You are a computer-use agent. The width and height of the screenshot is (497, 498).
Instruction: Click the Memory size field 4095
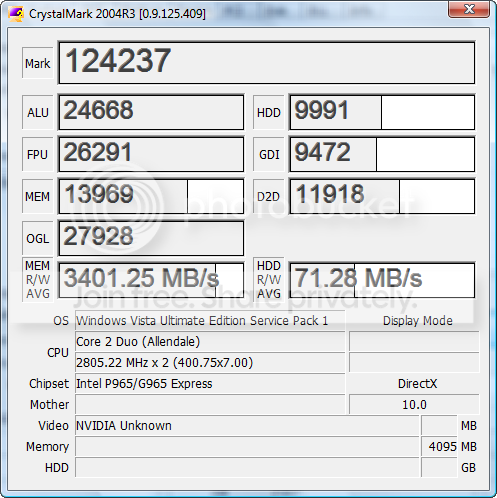pyautogui.click(x=439, y=447)
